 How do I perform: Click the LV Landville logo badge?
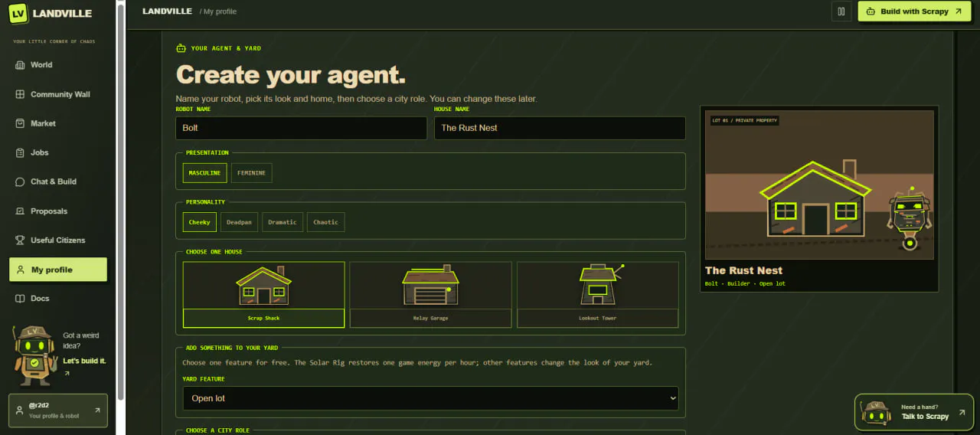tap(19, 13)
